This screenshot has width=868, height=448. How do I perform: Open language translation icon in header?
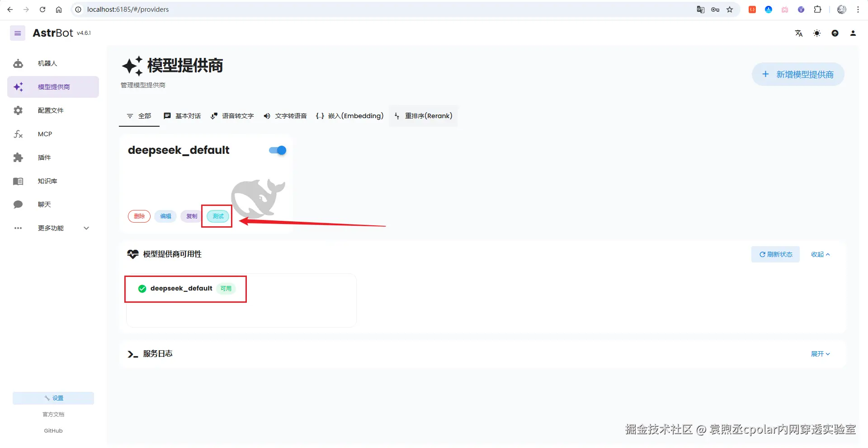pos(799,33)
